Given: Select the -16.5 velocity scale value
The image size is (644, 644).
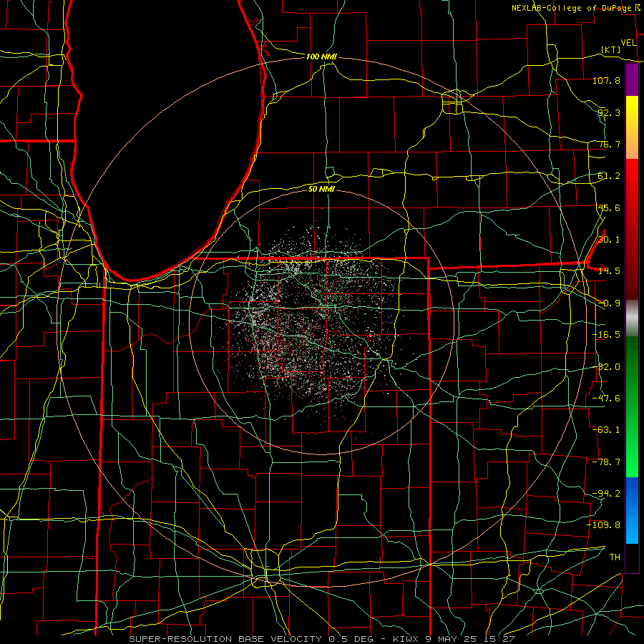Looking at the screenshot, I should point(606,335).
